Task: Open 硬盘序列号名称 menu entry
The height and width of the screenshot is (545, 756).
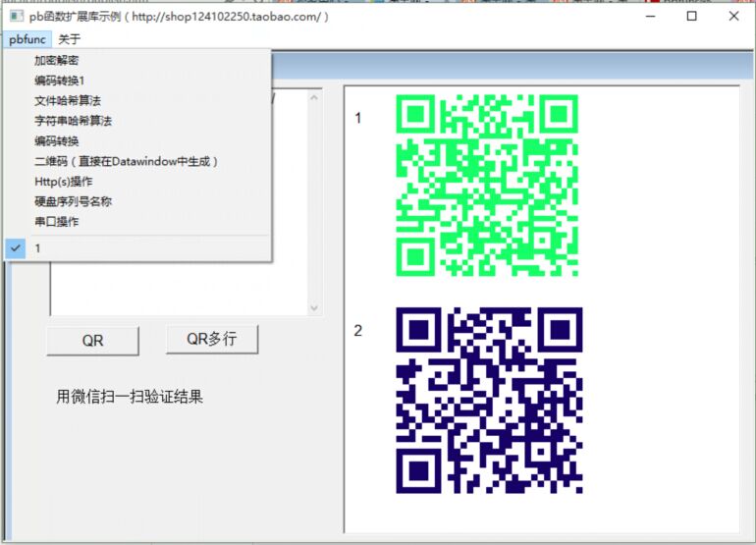Action: tap(137, 201)
